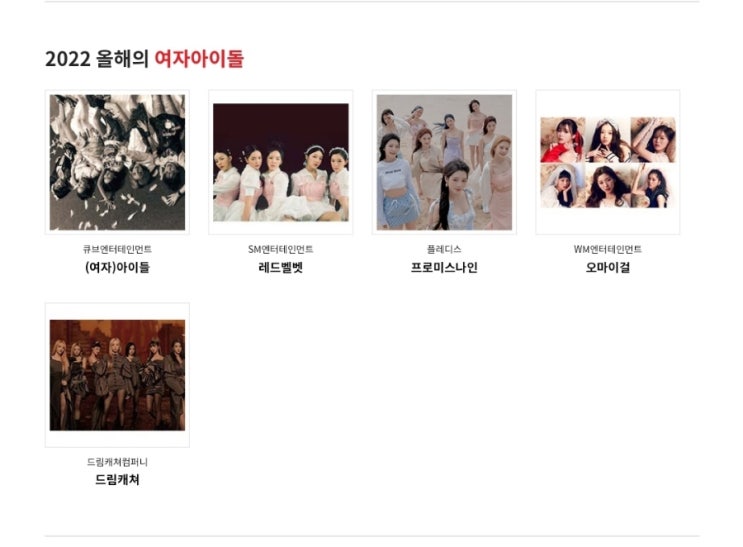Image resolution: width=743 pixels, height=547 pixels.
Task: Open the (여자)아이들 group photo thumbnail
Action: pos(117,162)
